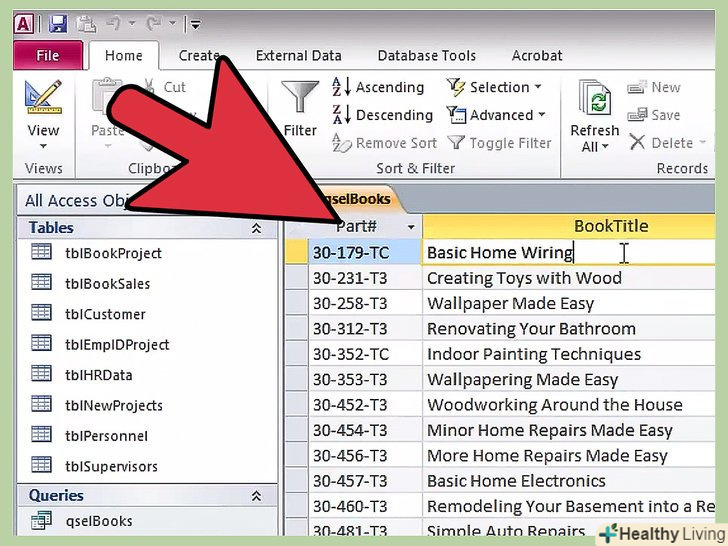Open the Advanced filter options dropdown
This screenshot has width=728, height=546.
pos(496,115)
